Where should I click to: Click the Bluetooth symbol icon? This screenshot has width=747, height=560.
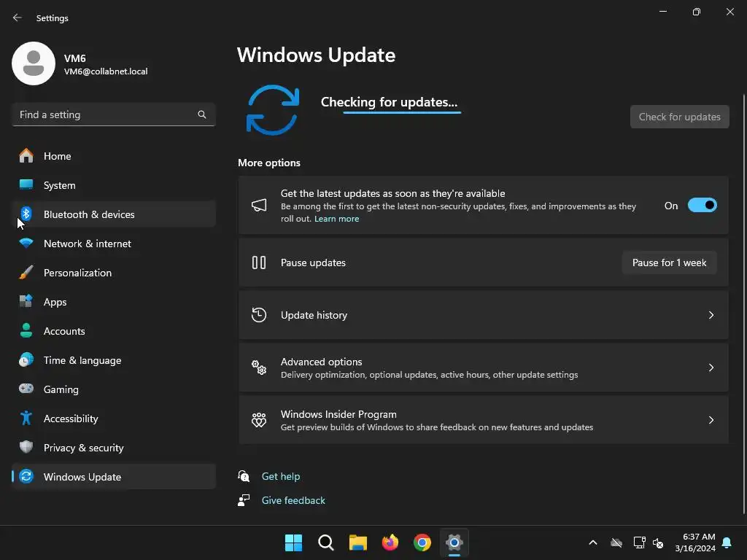click(26, 214)
